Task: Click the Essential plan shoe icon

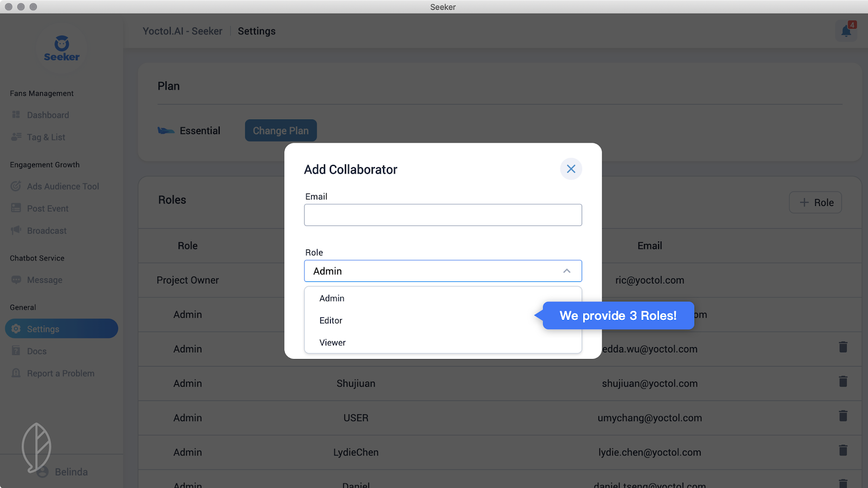Action: point(166,131)
